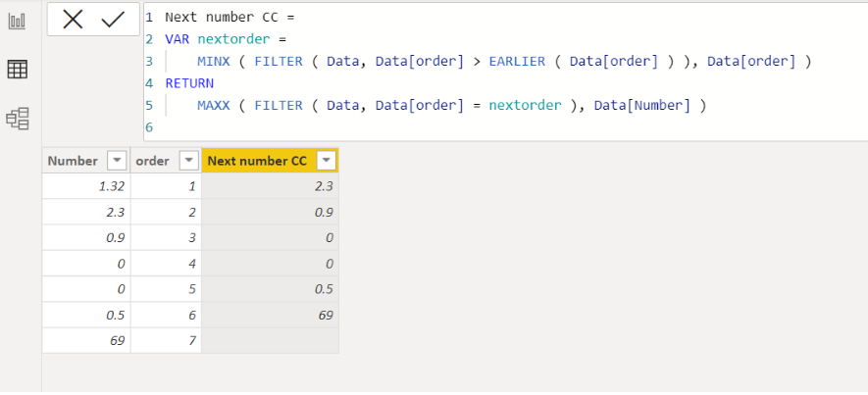Select the Next number CC column header

270,161
